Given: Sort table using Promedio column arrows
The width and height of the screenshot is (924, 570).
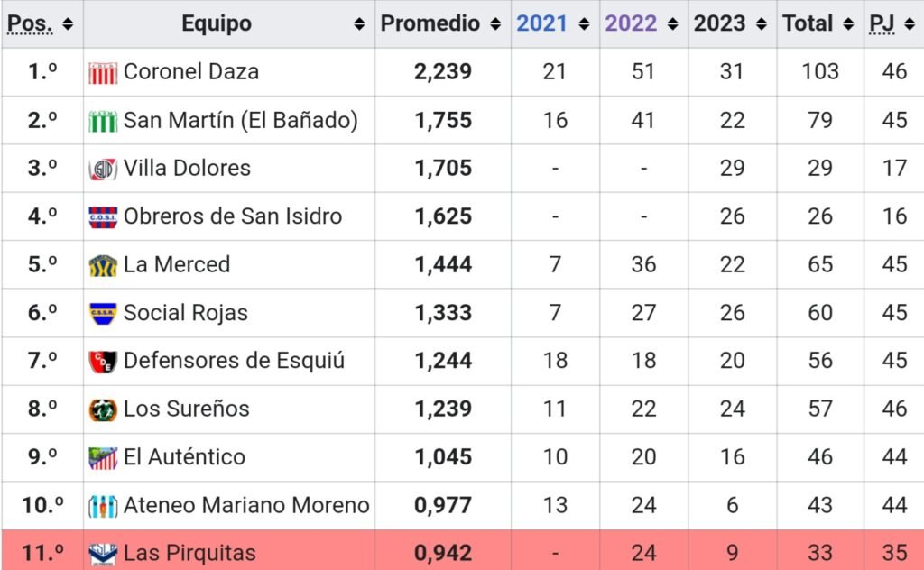Looking at the screenshot, I should [495, 24].
